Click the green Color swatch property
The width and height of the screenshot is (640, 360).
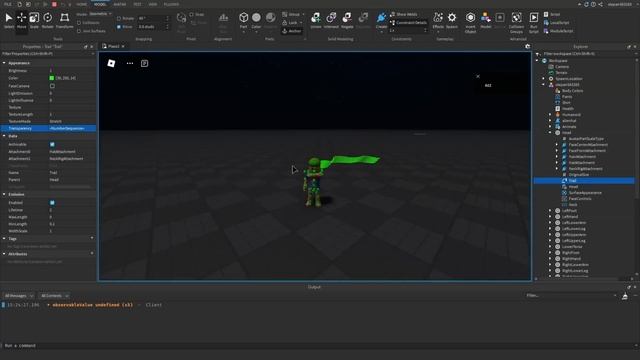point(52,78)
